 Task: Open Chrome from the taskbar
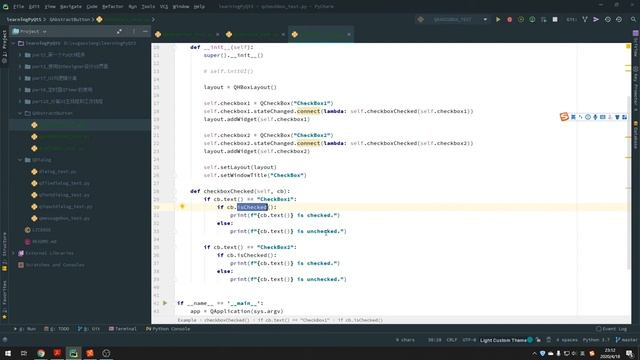[41, 353]
